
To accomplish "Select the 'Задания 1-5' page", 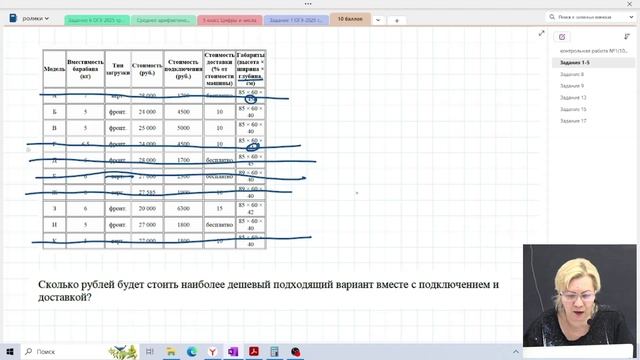I will (594, 62).
